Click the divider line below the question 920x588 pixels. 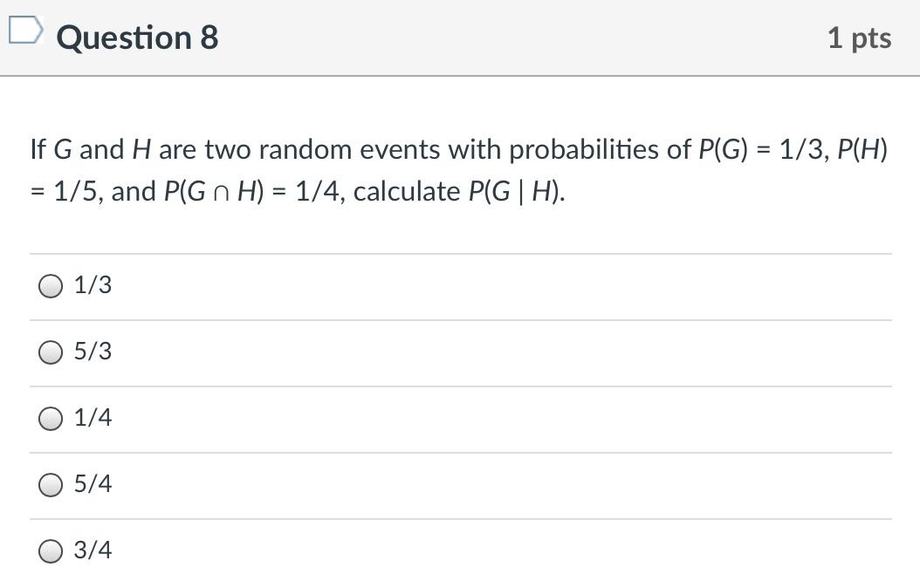pyautogui.click(x=460, y=252)
